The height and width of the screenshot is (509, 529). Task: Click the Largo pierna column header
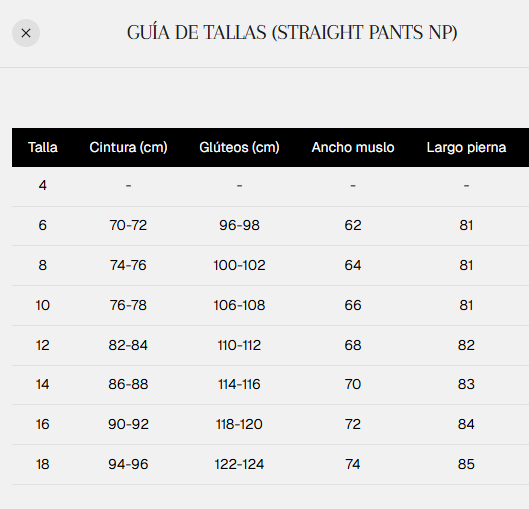(x=466, y=147)
